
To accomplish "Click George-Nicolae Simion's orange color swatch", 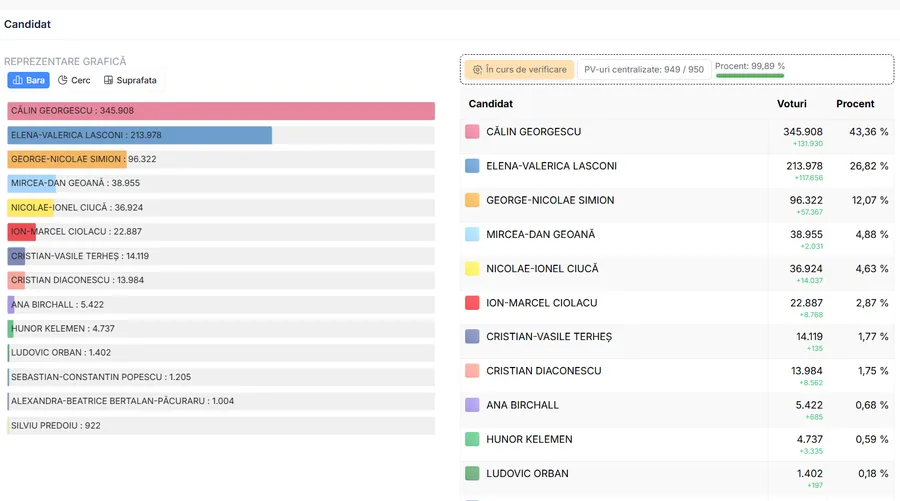I will (x=472, y=200).
